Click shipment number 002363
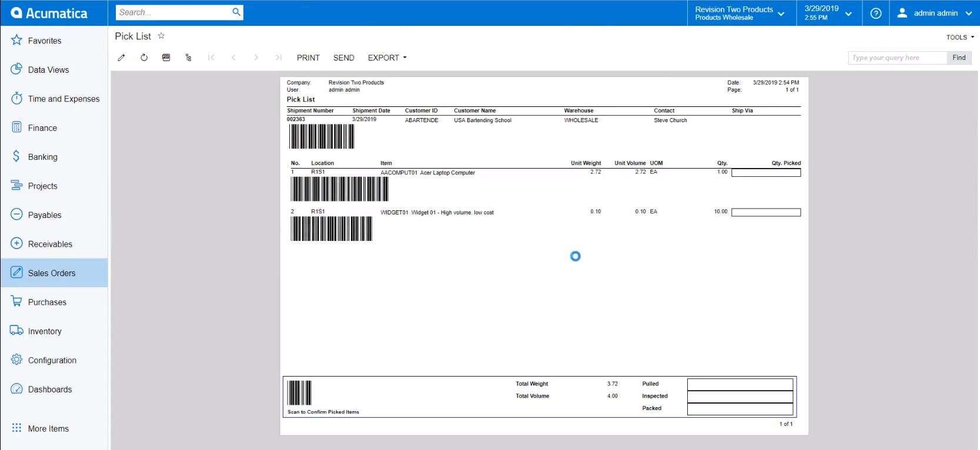This screenshot has width=980, height=450. [296, 119]
